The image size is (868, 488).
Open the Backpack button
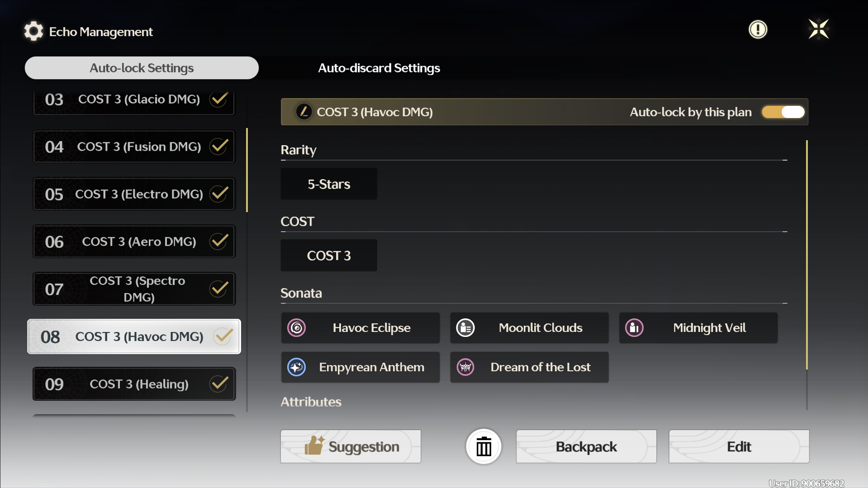(586, 447)
